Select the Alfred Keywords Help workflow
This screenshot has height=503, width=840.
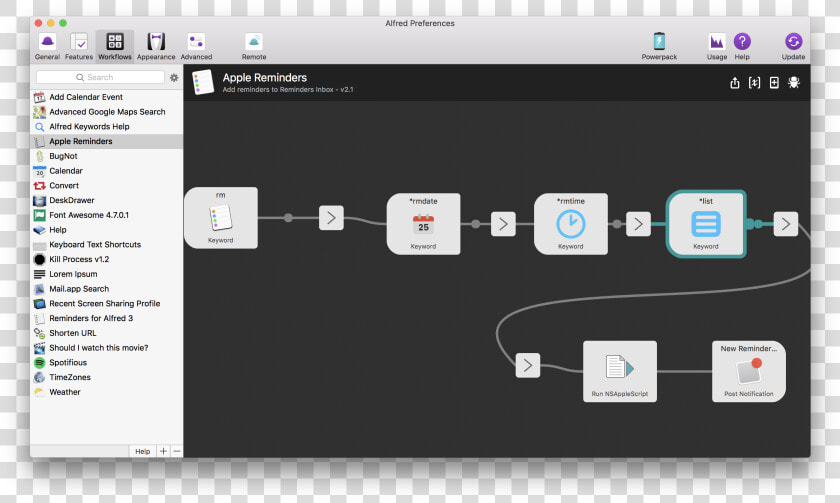pyautogui.click(x=107, y=126)
